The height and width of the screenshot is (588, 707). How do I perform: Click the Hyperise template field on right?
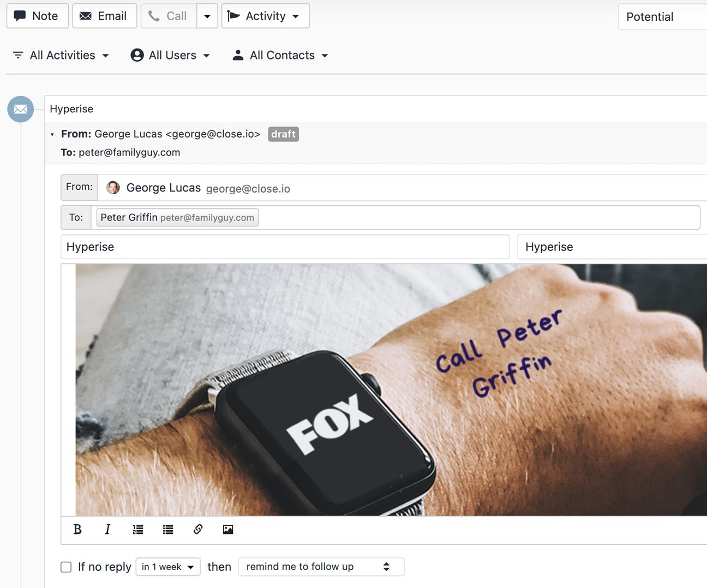tap(612, 247)
